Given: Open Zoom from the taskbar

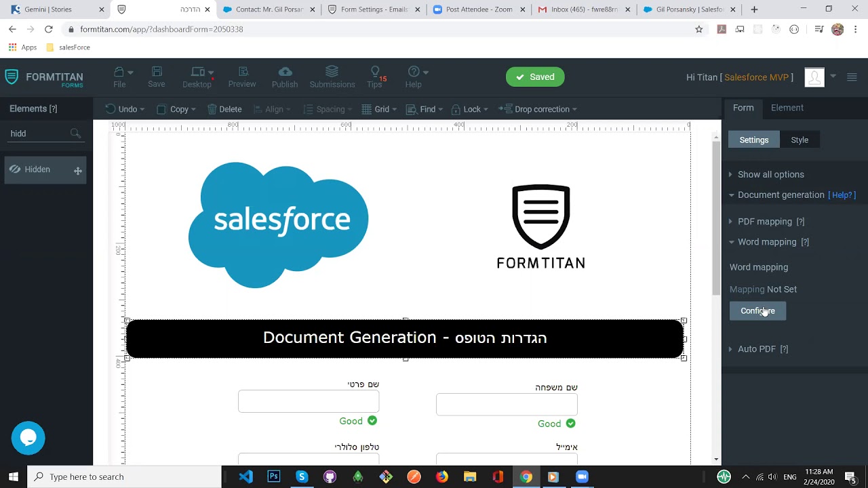Looking at the screenshot, I should pyautogui.click(x=582, y=476).
